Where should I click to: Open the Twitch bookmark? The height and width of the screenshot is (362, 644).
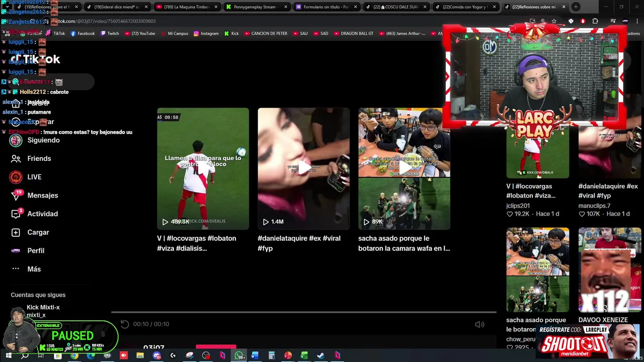[110, 34]
